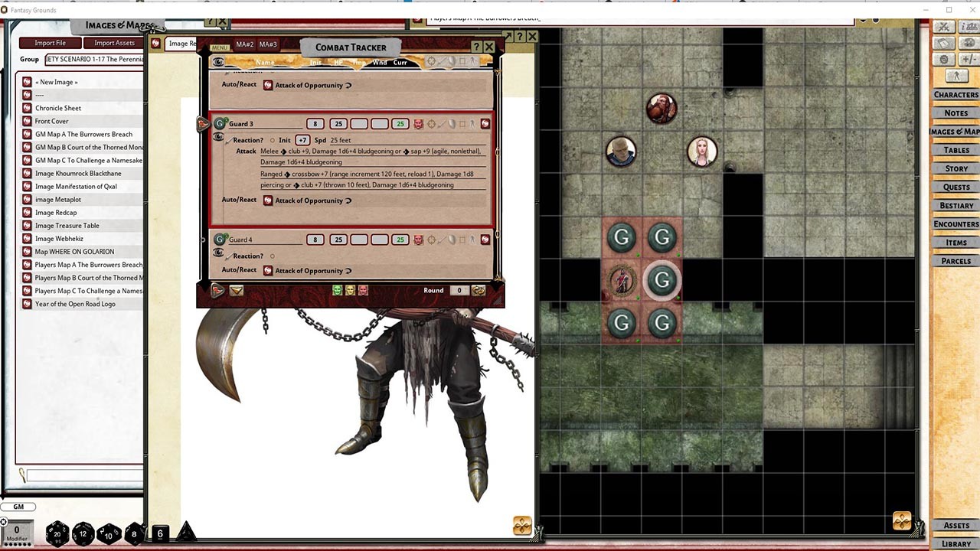Switch to the MA#2 tab
Image resolution: width=980 pixels, height=551 pixels.
[x=245, y=44]
